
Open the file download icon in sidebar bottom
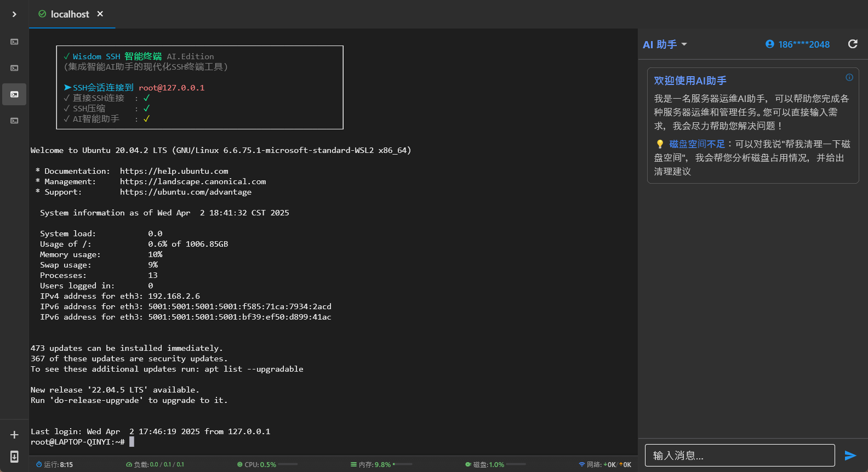click(x=14, y=456)
